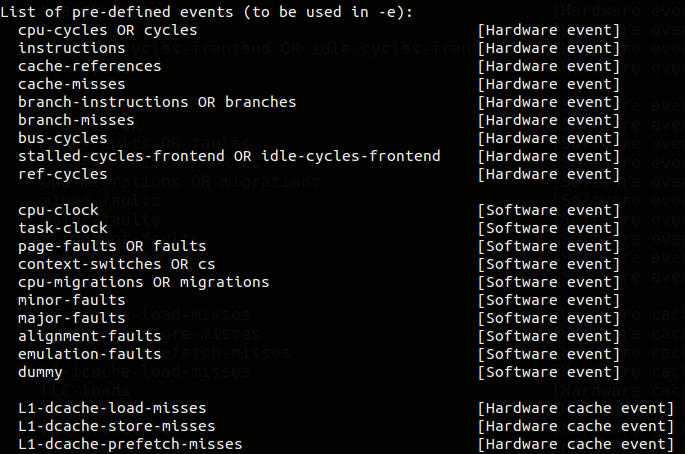Click the cpu-clock software event name

[x=58, y=210]
